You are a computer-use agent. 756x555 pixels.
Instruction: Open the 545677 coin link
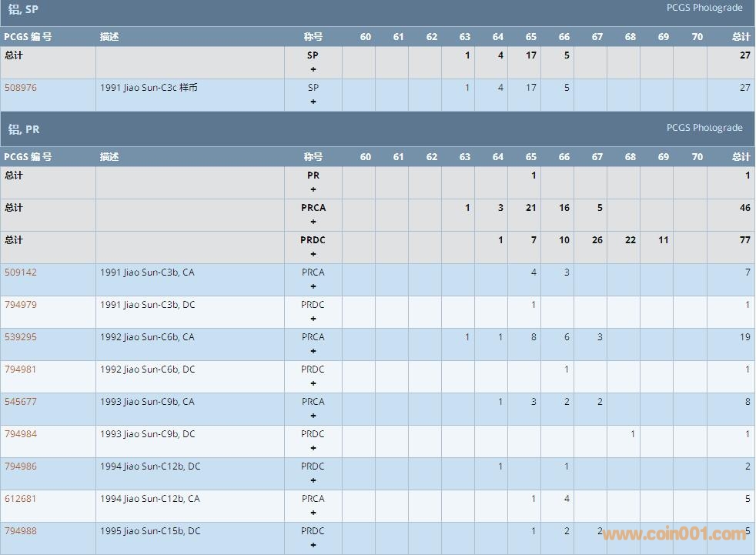(x=21, y=402)
